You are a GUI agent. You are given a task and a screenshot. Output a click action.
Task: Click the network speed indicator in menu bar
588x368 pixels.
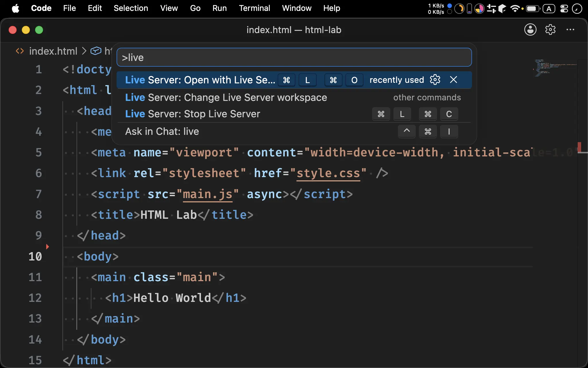(436, 9)
